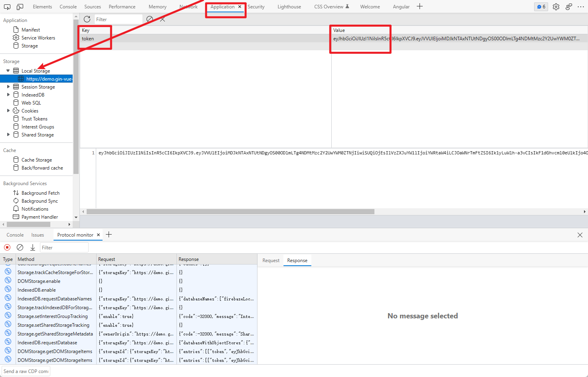Save protocol monitor log via download icon

point(33,247)
